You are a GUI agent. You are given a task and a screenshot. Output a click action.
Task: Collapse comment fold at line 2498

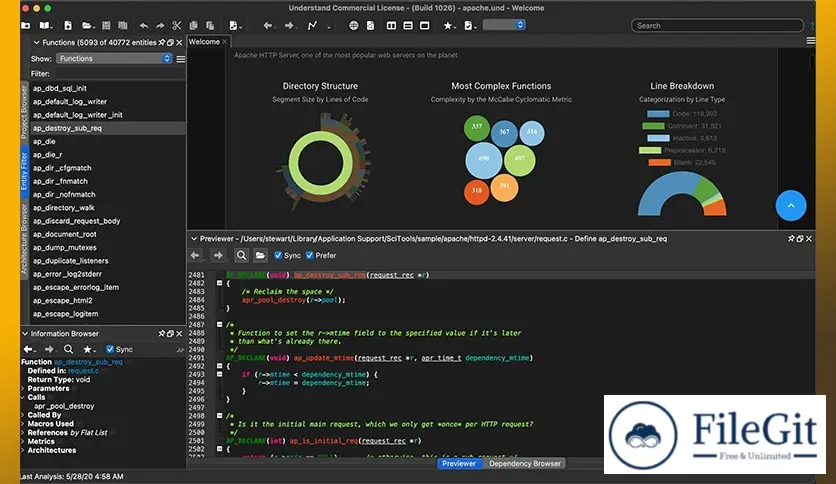pos(219,415)
